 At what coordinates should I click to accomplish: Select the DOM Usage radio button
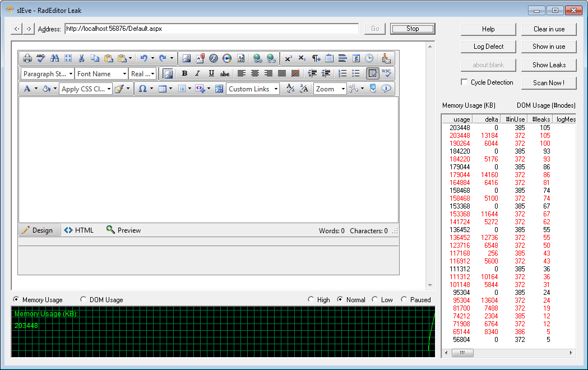83,299
